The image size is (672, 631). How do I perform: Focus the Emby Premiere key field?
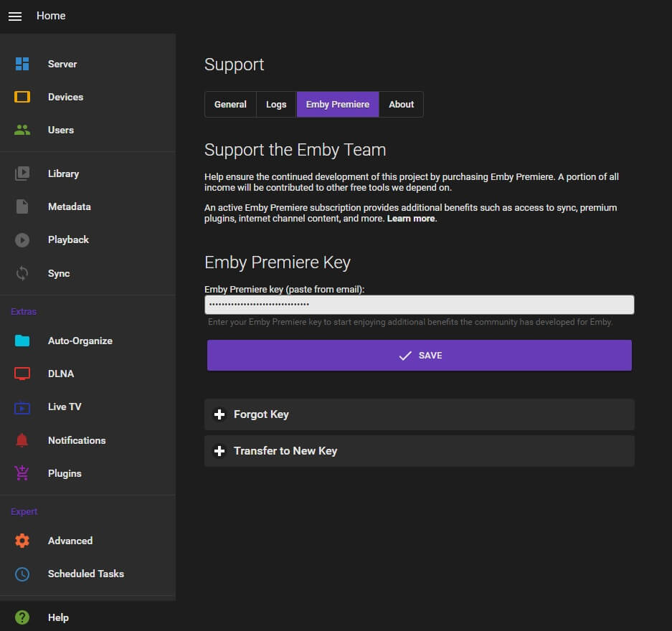[x=419, y=305]
